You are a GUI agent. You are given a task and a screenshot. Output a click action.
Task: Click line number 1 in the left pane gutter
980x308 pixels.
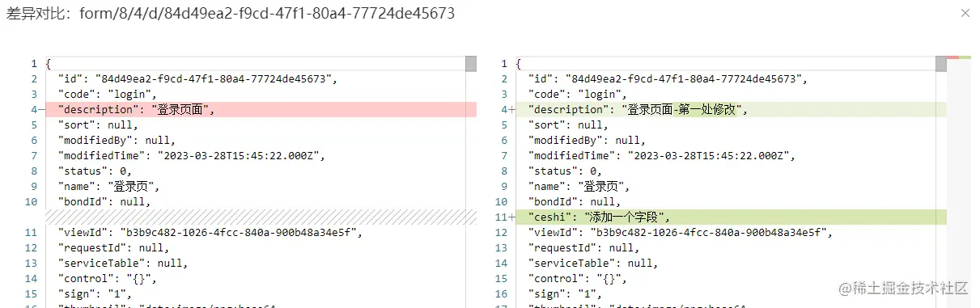(34, 63)
